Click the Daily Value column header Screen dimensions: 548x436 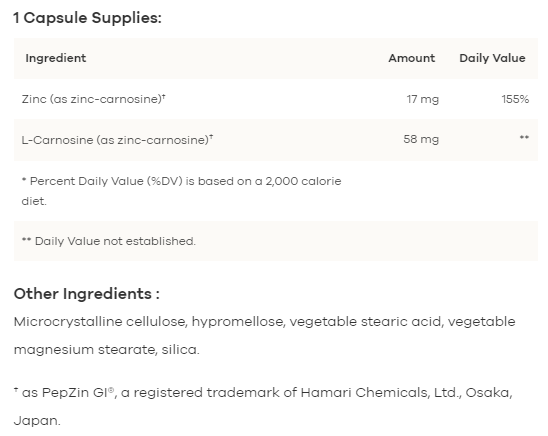(492, 58)
